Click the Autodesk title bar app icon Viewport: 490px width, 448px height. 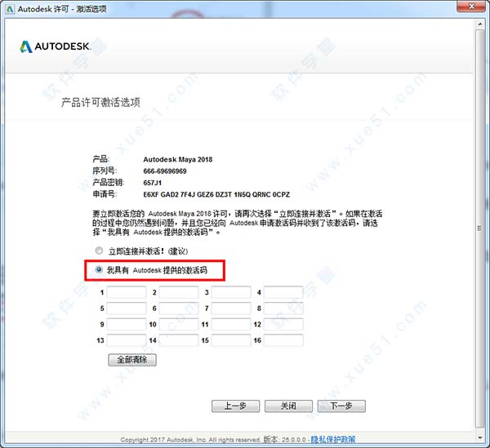coord(10,9)
